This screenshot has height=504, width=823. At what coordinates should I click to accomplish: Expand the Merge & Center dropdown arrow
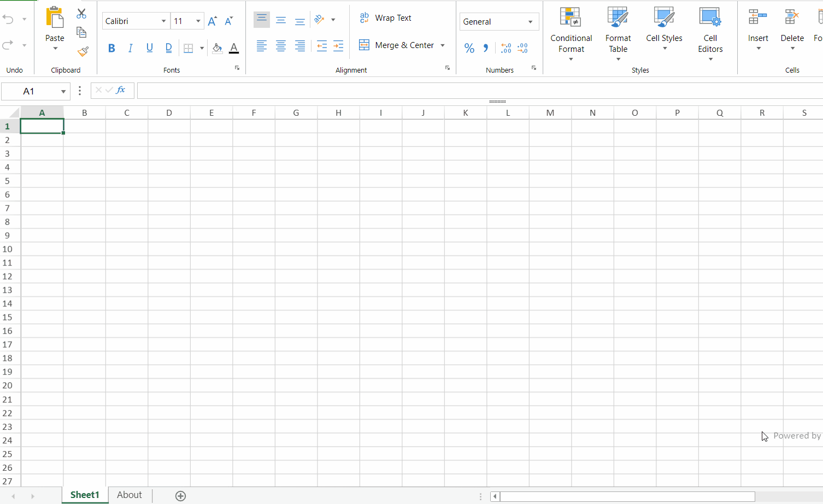click(x=443, y=45)
